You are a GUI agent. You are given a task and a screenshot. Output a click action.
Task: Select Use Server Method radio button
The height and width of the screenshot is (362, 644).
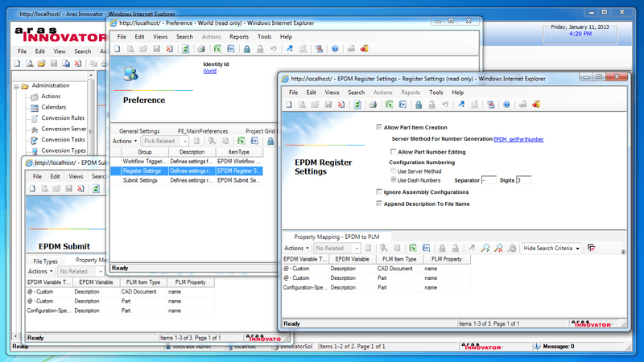click(394, 171)
